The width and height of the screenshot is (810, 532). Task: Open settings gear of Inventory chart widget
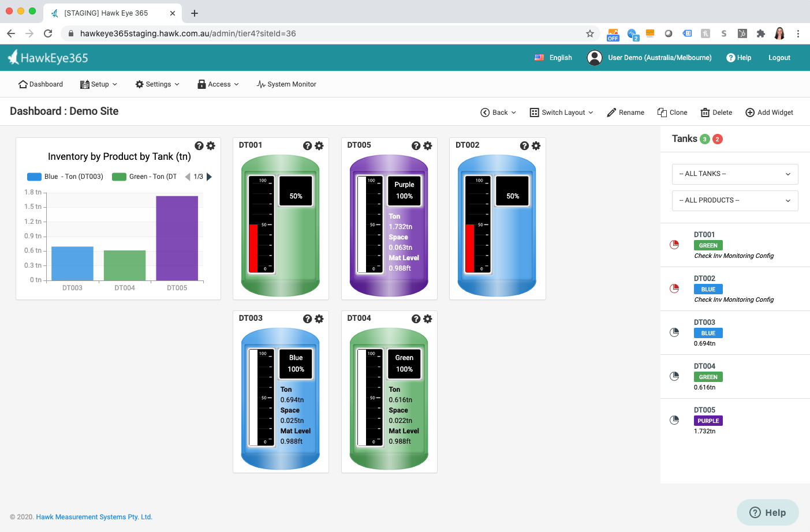[x=211, y=146]
